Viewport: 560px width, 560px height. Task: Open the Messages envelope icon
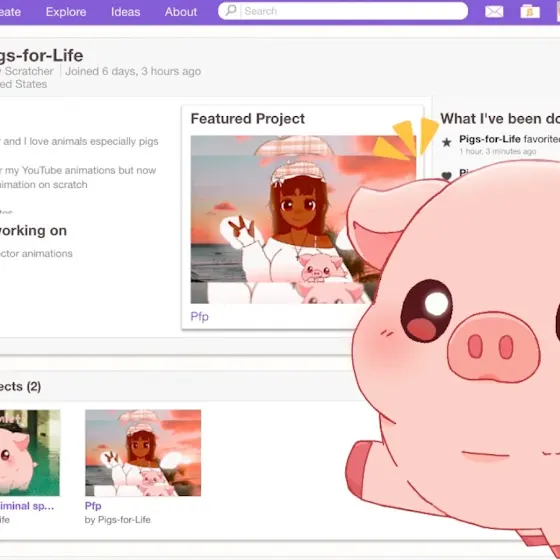[494, 11]
